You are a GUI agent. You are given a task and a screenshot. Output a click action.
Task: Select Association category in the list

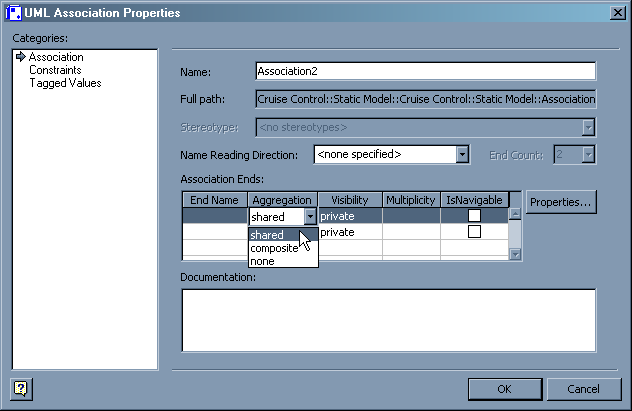[56, 57]
